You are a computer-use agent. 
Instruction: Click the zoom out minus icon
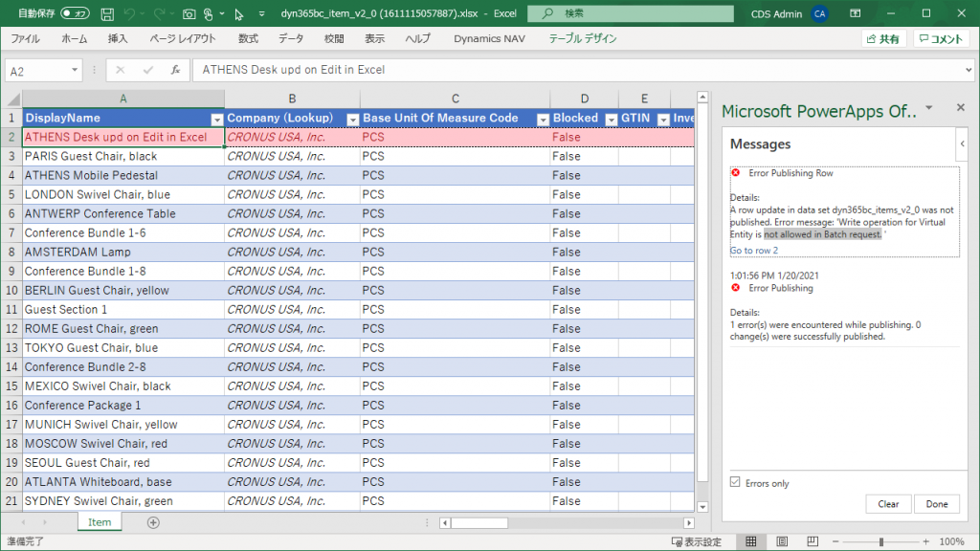point(835,541)
